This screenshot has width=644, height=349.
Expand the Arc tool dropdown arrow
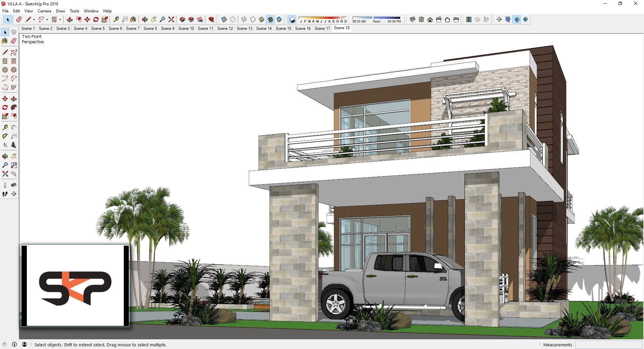click(x=47, y=19)
